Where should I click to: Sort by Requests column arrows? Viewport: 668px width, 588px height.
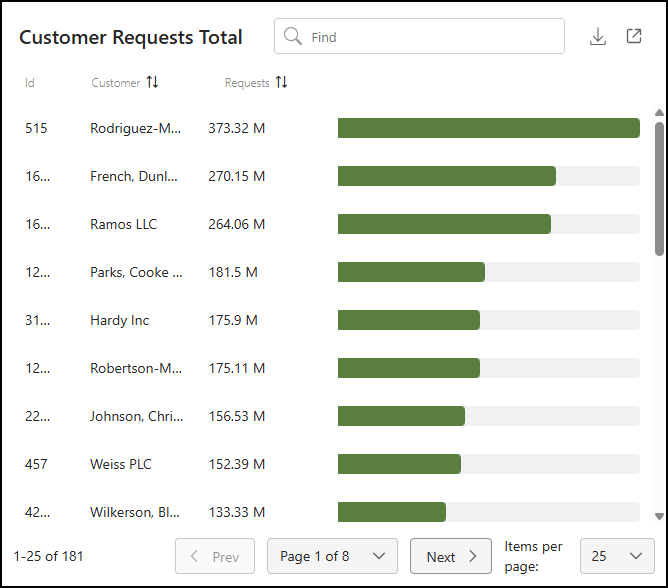[x=281, y=82]
